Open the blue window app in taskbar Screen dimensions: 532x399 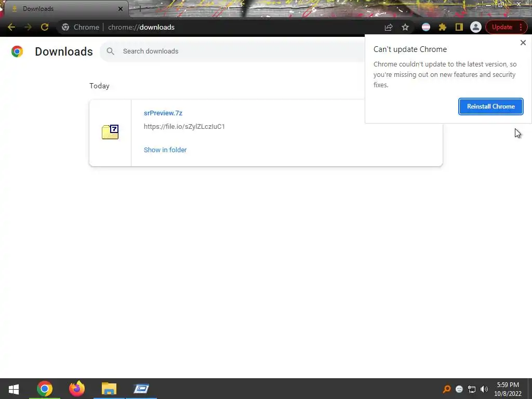[x=141, y=389]
